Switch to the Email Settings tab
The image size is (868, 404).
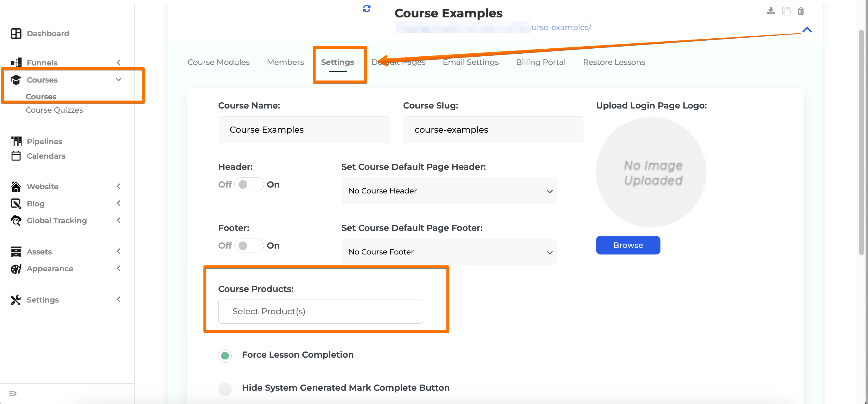click(x=471, y=62)
